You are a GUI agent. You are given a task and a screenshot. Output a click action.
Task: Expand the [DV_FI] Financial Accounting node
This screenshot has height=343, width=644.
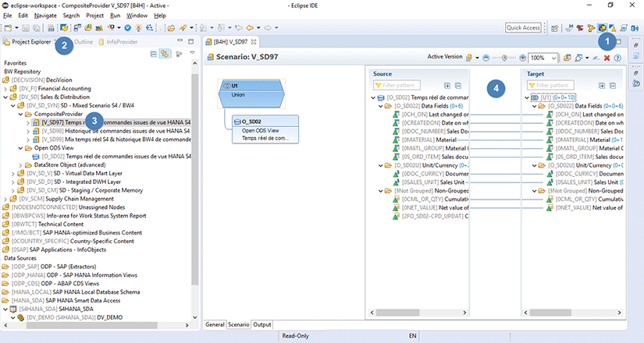[x=5, y=89]
